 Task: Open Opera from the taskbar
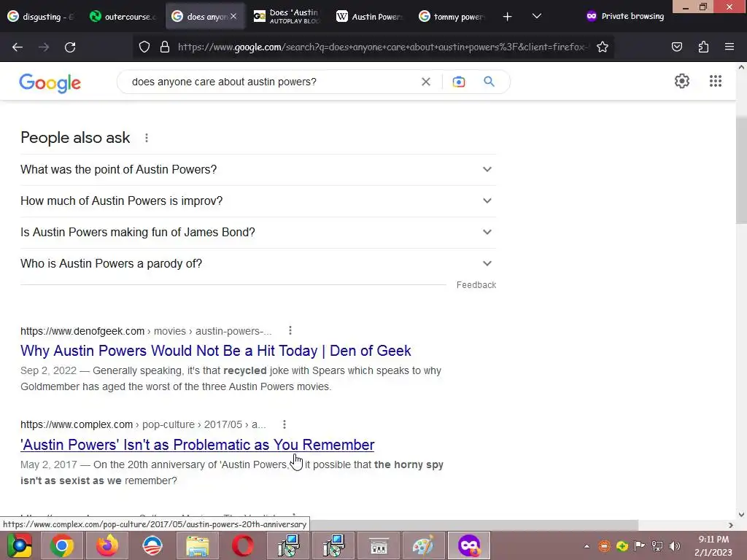click(242, 545)
